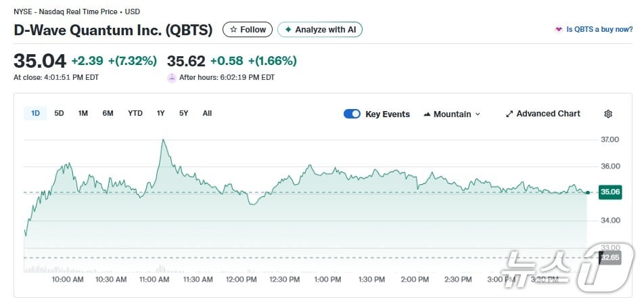Click the pink icon beside buy now question
Image resolution: width=644 pixels, height=302 pixels.
coord(558,30)
